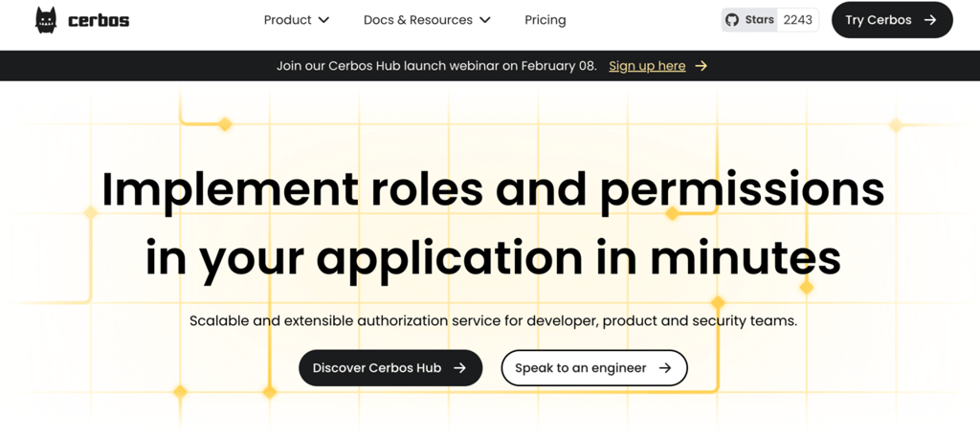Expand the chevron beside Product

323,20
